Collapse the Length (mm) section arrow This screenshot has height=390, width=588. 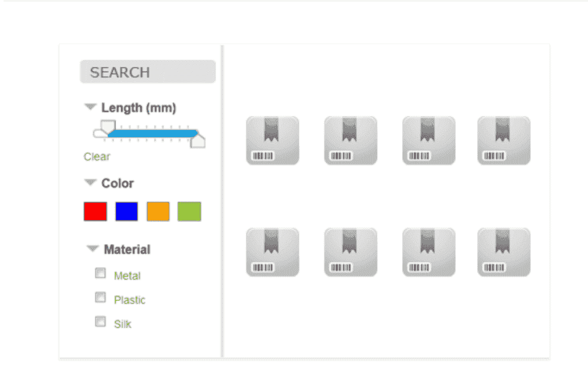[91, 107]
